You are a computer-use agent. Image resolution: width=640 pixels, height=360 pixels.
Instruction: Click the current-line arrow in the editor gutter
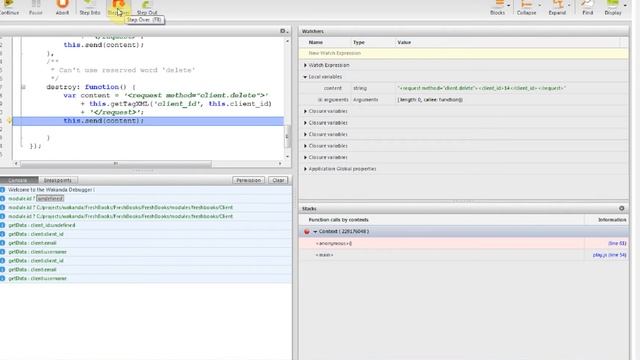coord(9,120)
